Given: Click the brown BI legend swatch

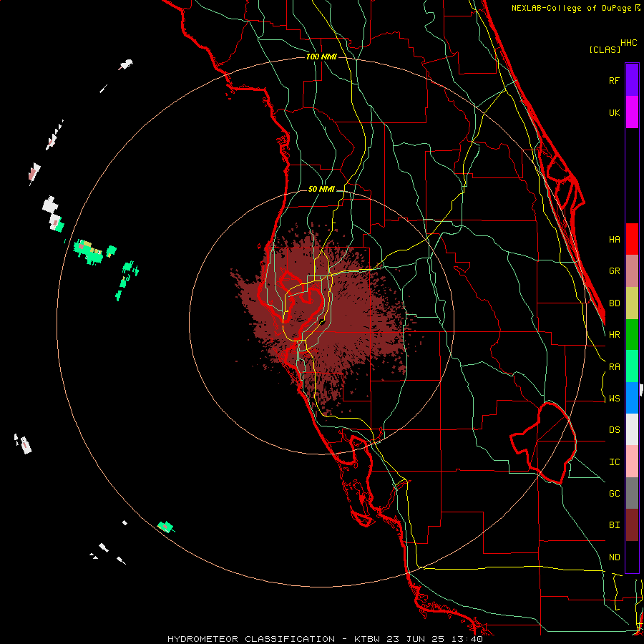Looking at the screenshot, I should (632, 525).
